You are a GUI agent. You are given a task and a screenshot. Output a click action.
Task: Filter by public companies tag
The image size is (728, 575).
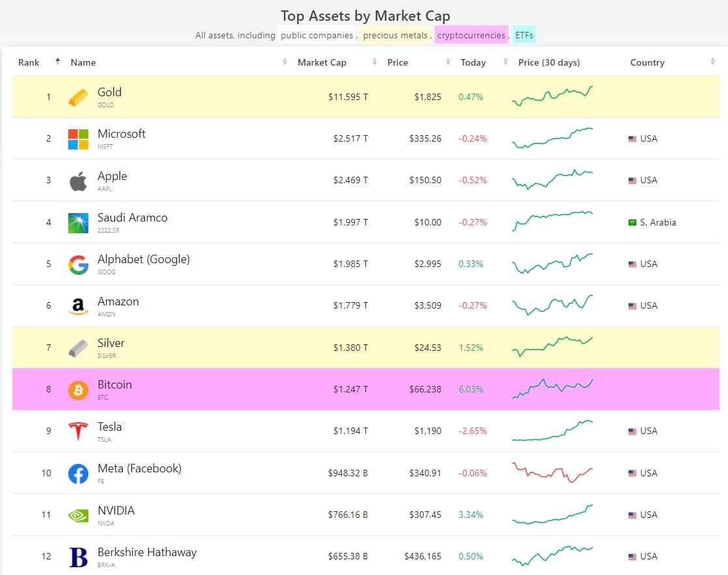tap(317, 35)
